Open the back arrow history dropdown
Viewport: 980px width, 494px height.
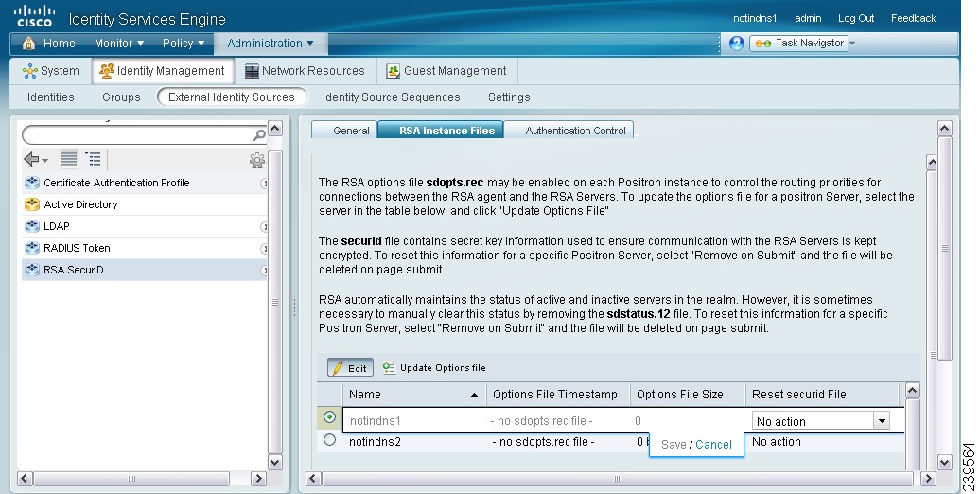tap(45, 161)
